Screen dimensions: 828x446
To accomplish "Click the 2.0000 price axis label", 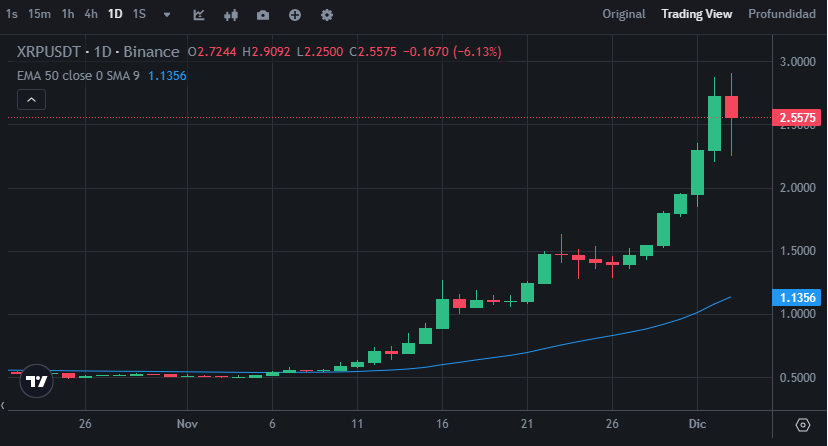I will pyautogui.click(x=797, y=188).
